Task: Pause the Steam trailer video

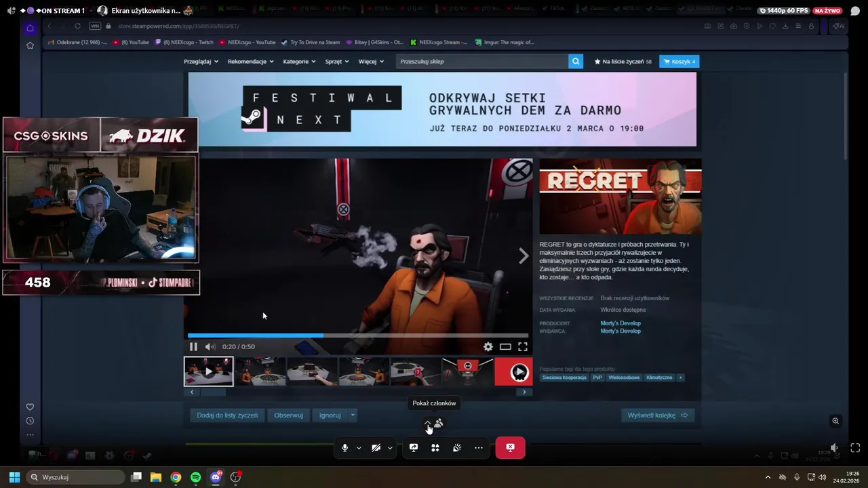Action: 193,346
